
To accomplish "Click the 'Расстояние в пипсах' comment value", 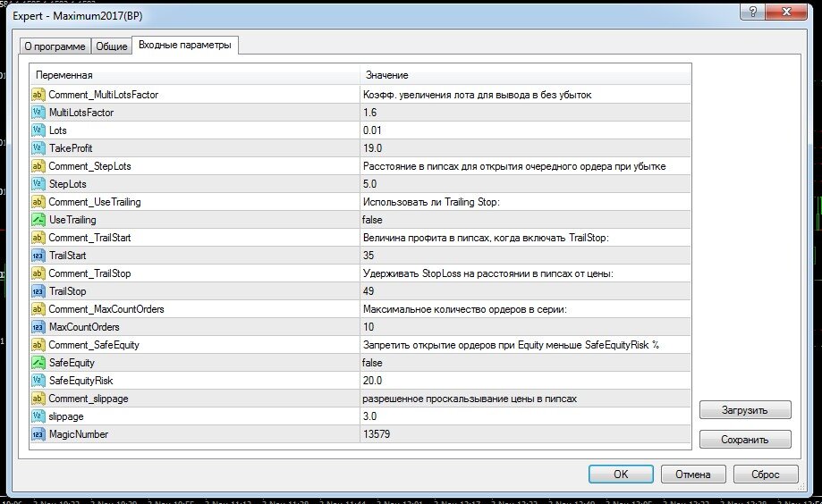I will click(x=514, y=166).
